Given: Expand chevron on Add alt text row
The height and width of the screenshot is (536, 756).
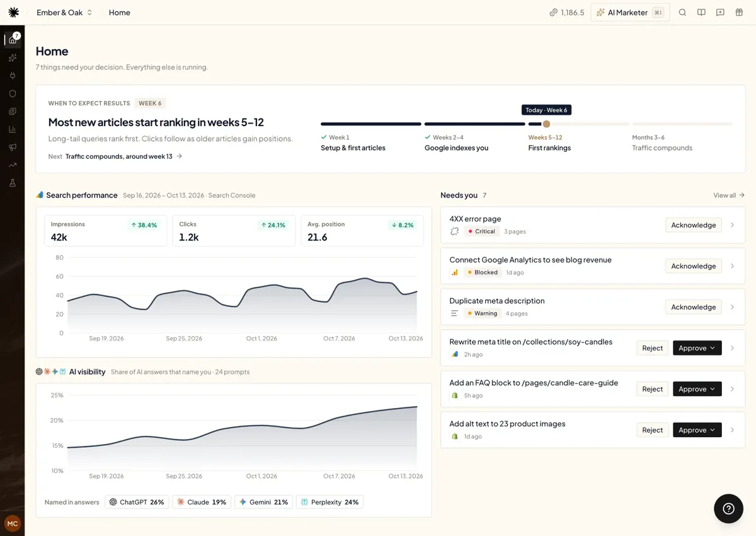Looking at the screenshot, I should pyautogui.click(x=732, y=430).
